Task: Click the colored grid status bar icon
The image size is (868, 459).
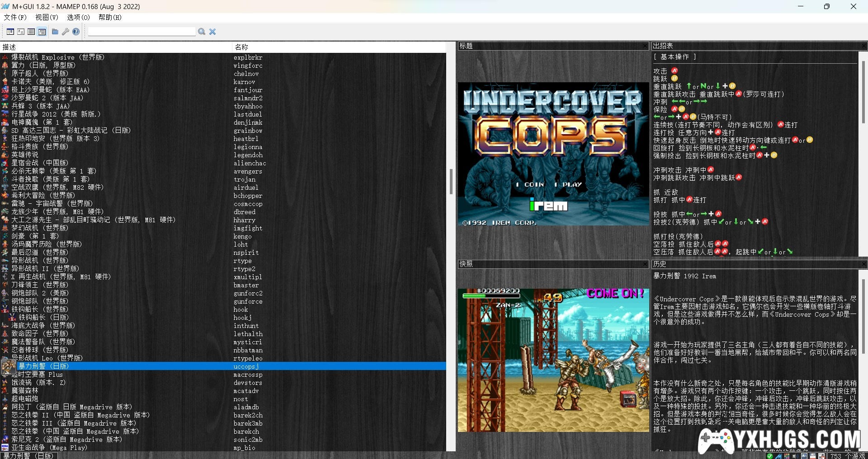Action: click(x=787, y=456)
